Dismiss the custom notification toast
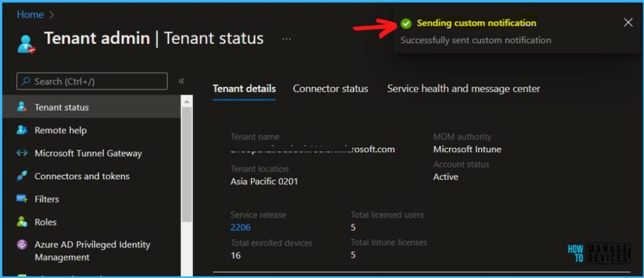The image size is (644, 278). [x=628, y=23]
